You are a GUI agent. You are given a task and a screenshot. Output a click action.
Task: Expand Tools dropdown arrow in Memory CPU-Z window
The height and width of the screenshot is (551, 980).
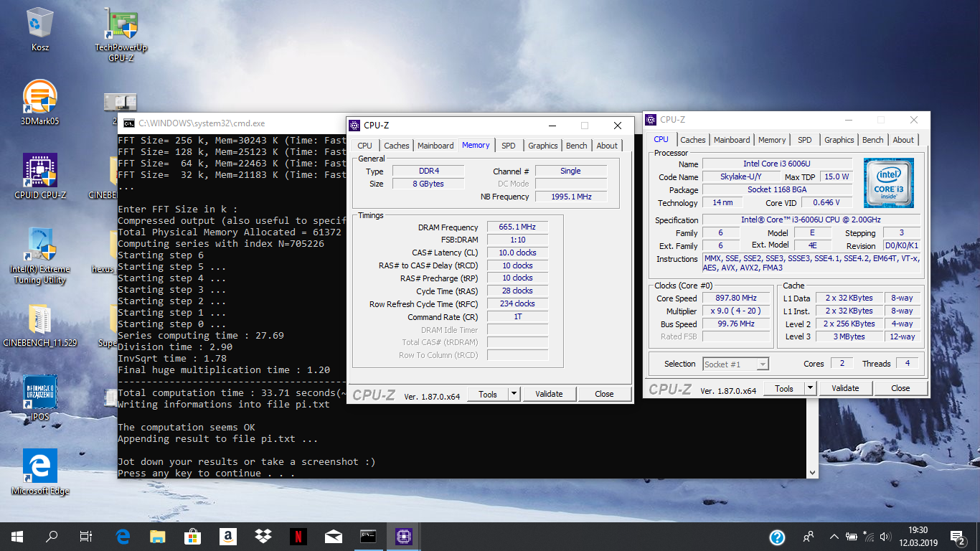click(514, 394)
